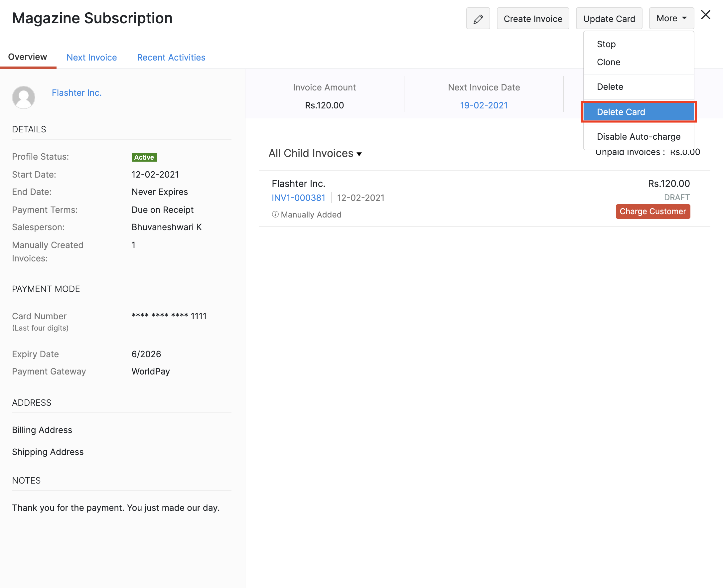The width and height of the screenshot is (723, 588).
Task: Switch to the Next Invoice tab
Action: [92, 58]
